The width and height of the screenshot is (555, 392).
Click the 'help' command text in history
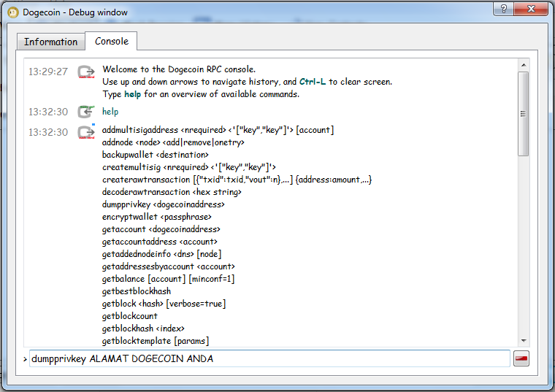click(x=110, y=112)
